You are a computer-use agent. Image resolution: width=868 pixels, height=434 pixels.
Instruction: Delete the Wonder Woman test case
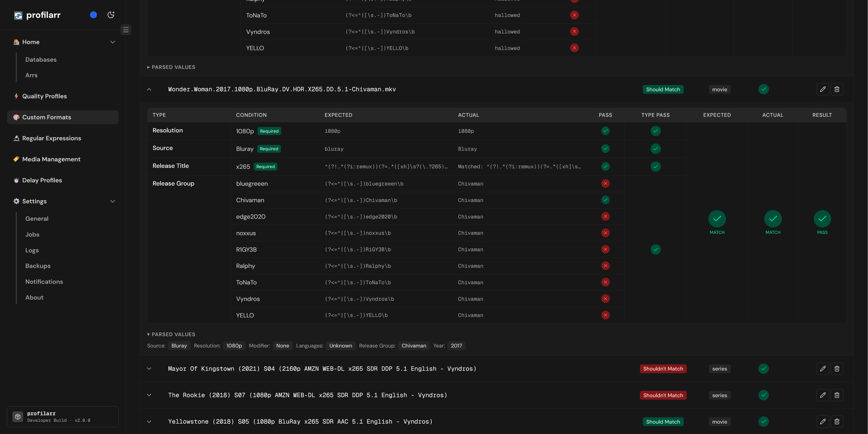pos(837,89)
